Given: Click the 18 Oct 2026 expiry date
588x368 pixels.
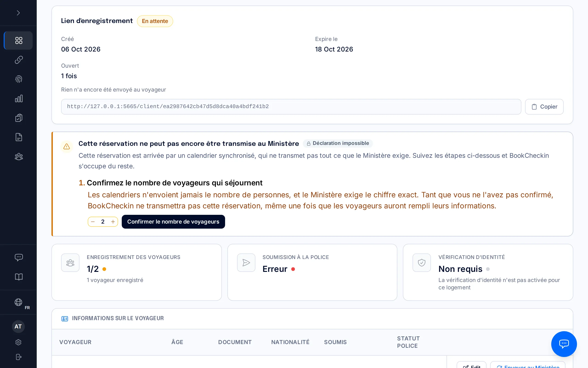Looking at the screenshot, I should pyautogui.click(x=334, y=49).
